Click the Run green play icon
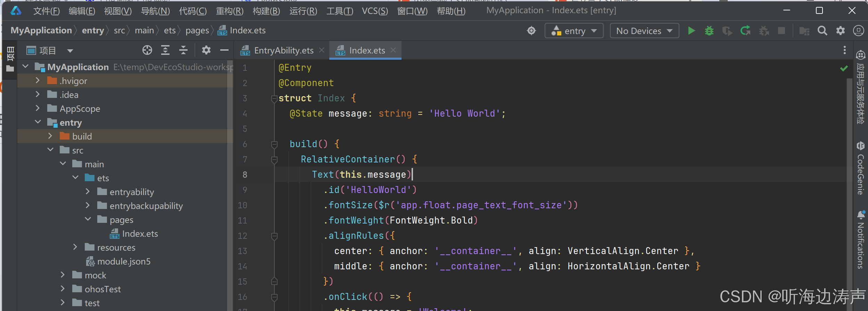The height and width of the screenshot is (311, 868). tap(691, 31)
